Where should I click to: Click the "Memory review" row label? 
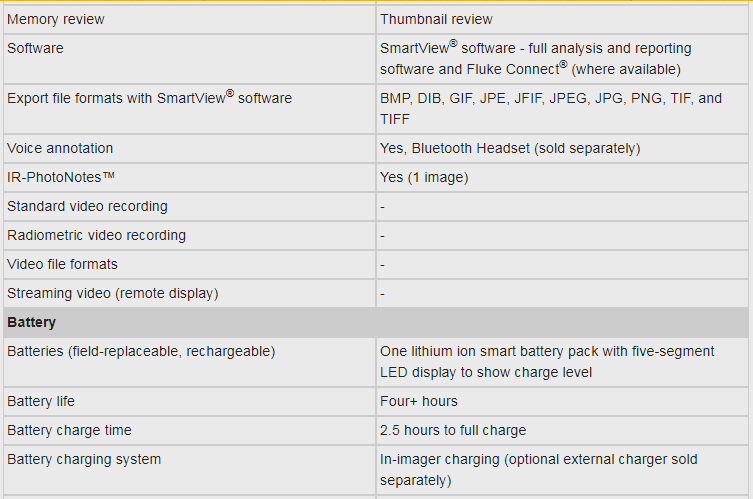click(x=56, y=19)
